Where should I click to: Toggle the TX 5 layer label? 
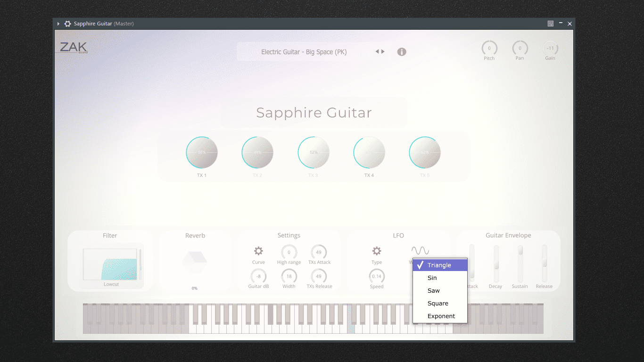[425, 175]
